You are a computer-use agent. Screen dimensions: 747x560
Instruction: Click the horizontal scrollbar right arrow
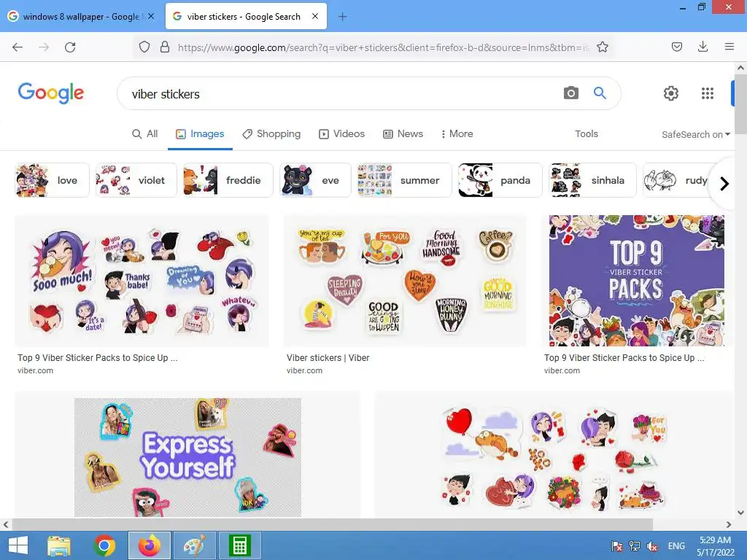[729, 525]
